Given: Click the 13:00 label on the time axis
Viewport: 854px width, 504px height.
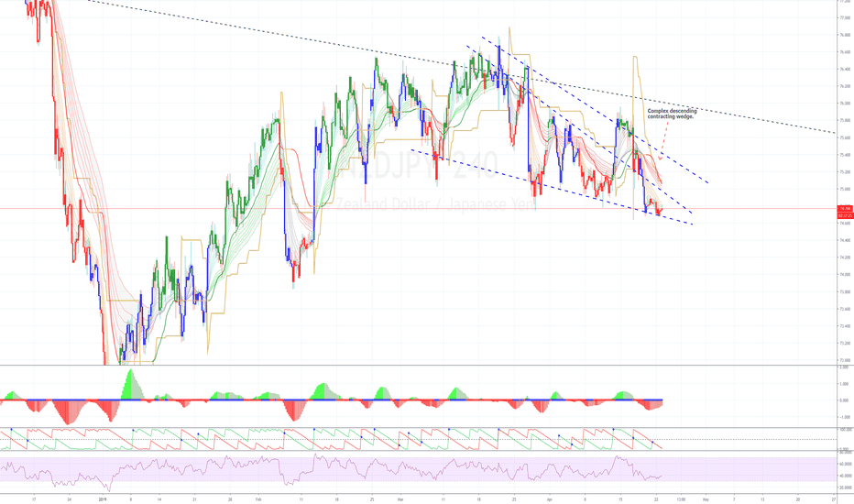Looking at the screenshot, I should (681, 499).
